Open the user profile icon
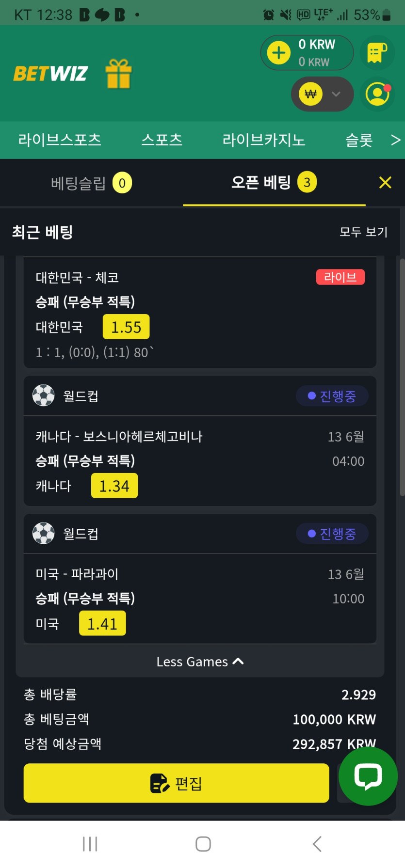The width and height of the screenshot is (405, 868). [378, 94]
